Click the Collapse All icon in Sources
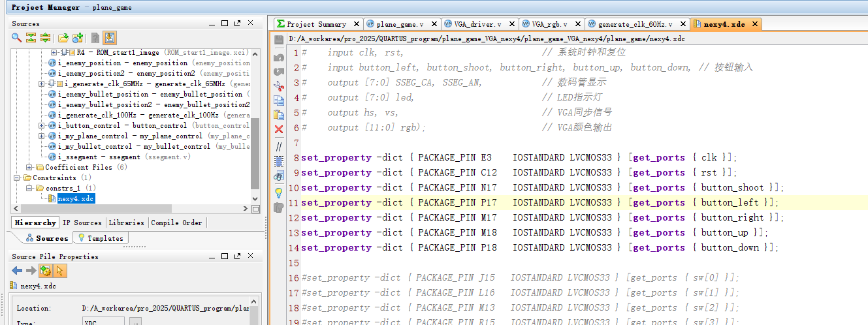868x325 pixels. tap(31, 38)
